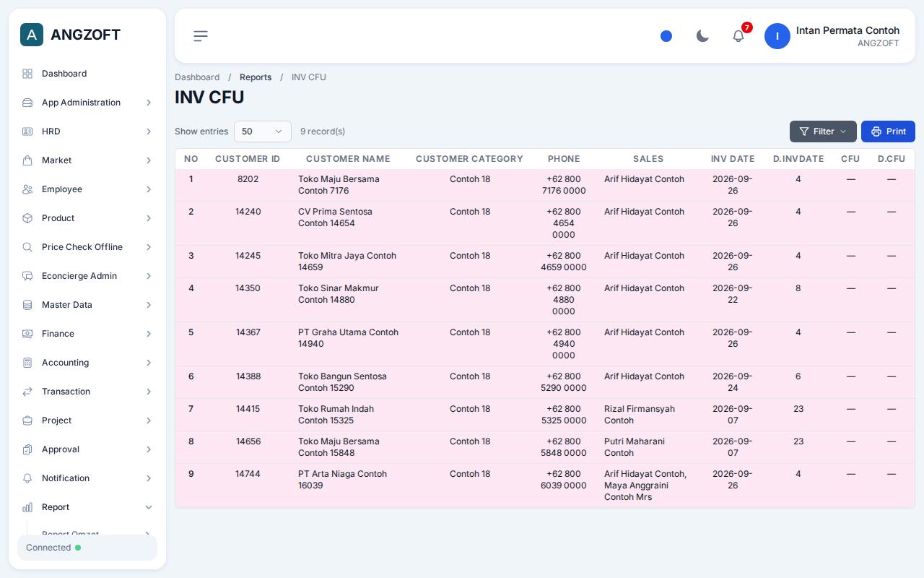
Task: Expand the App Administration chevron
Action: coord(149,103)
